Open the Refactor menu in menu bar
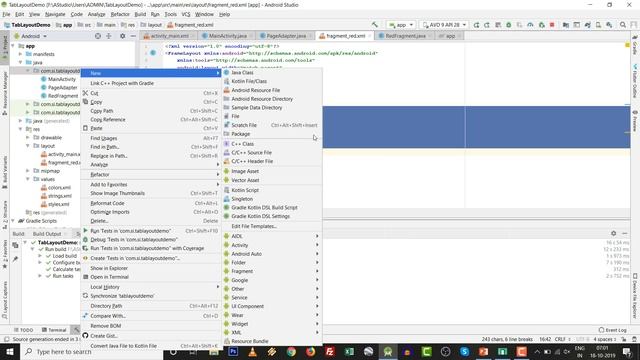 click(x=120, y=14)
